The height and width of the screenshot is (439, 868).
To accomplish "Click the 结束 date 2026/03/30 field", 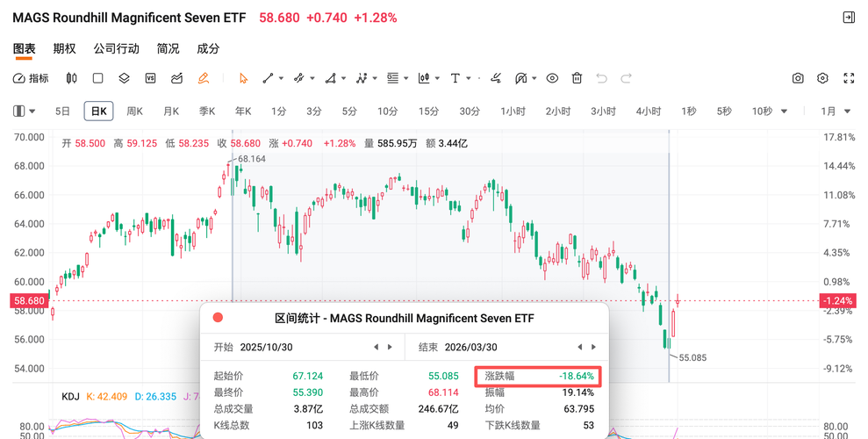I will point(470,347).
